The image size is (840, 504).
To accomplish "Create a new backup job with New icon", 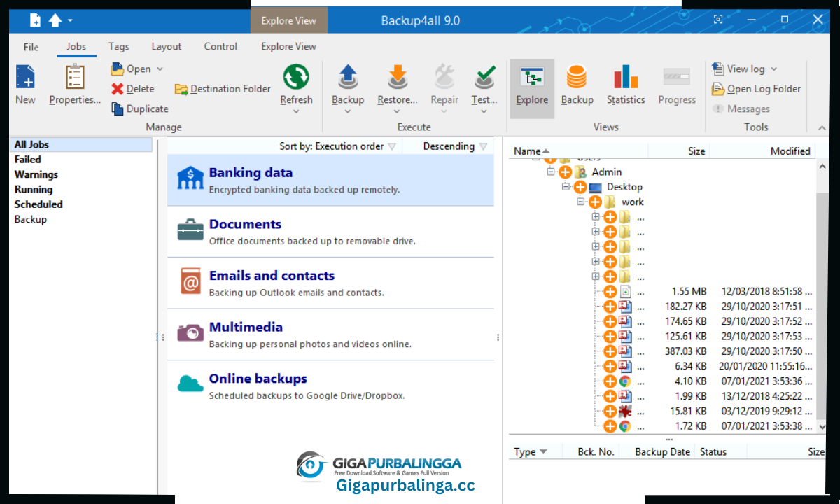I will [x=25, y=84].
